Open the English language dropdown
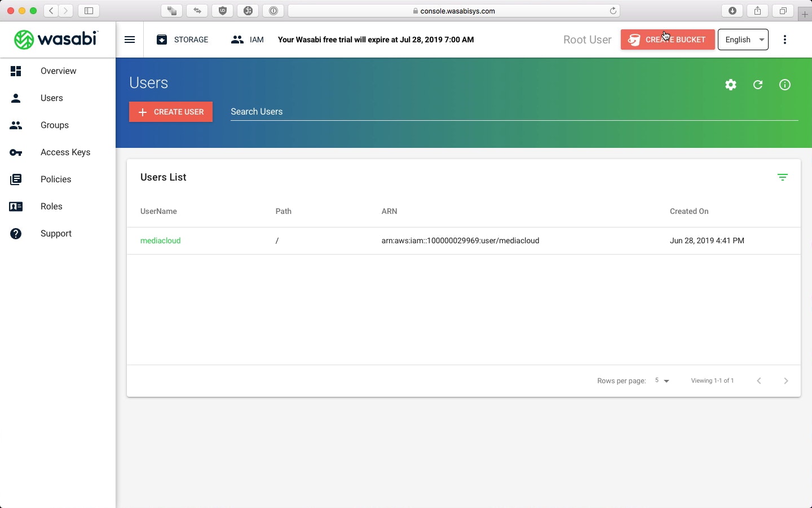812x508 pixels. point(743,40)
